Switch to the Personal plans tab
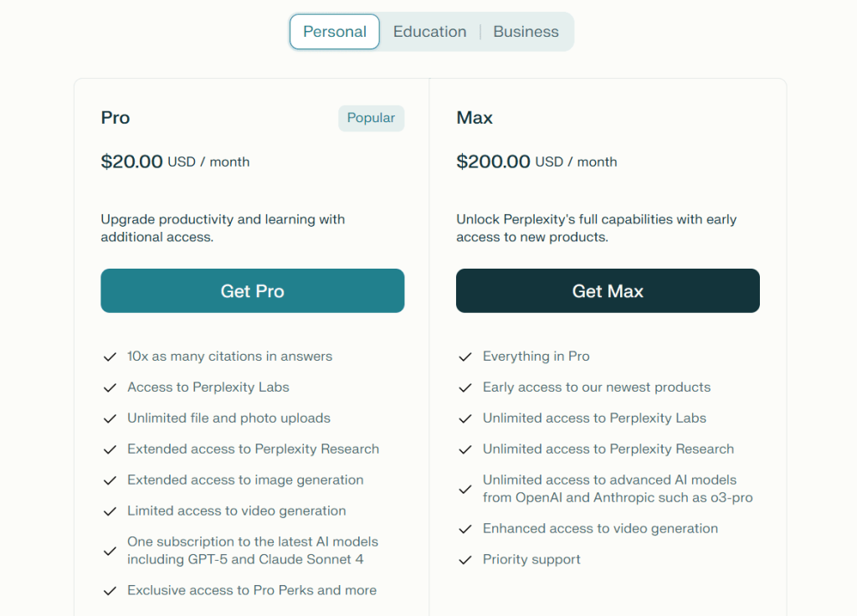Viewport: 857px width, 616px height. pyautogui.click(x=335, y=32)
